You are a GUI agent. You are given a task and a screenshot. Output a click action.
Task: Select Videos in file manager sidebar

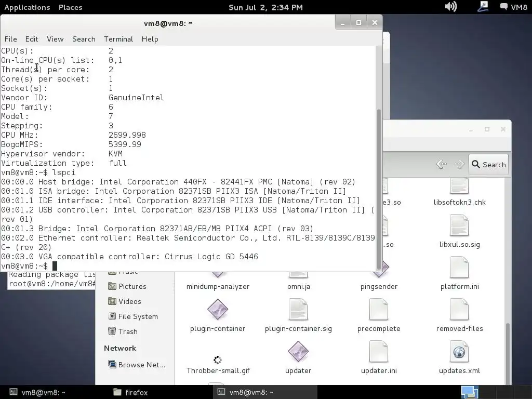[x=125, y=301]
